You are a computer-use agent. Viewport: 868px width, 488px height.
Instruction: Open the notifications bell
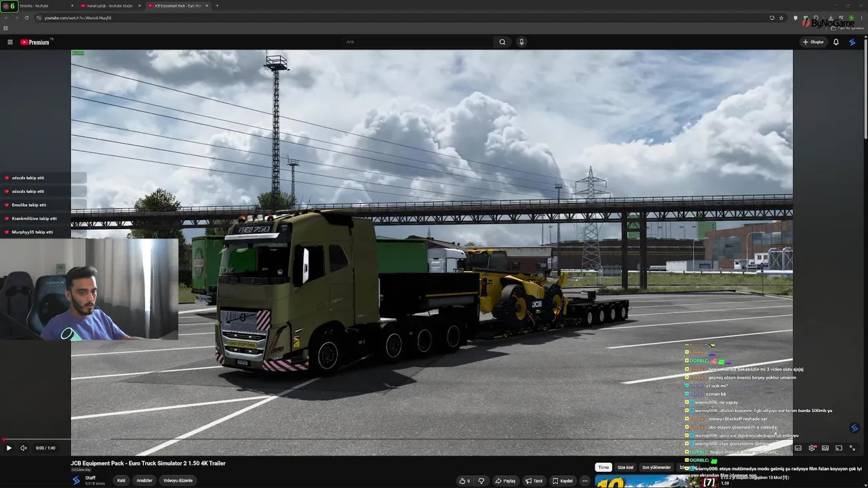(836, 42)
